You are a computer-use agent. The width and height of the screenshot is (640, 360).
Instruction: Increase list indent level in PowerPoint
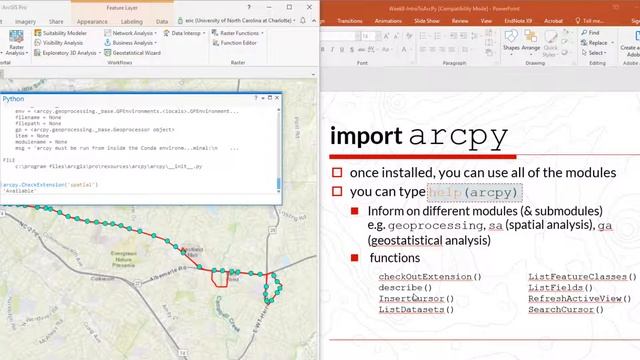[463, 36]
